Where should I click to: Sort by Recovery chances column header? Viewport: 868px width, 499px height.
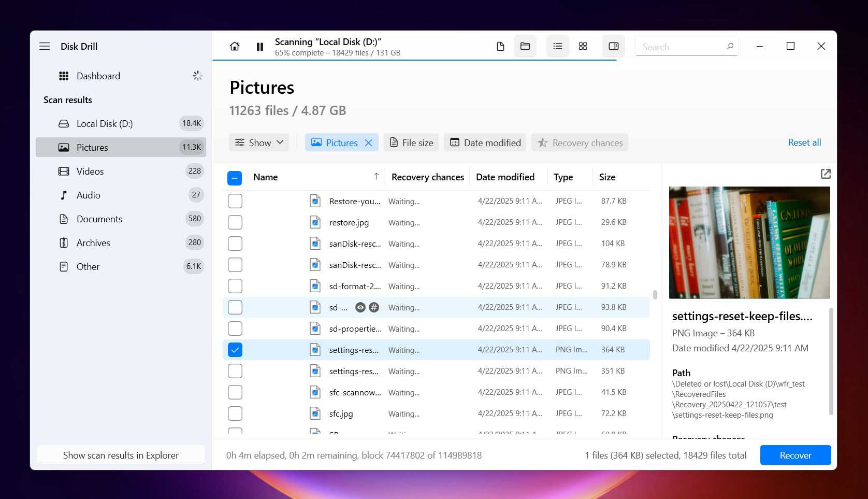[x=428, y=177]
